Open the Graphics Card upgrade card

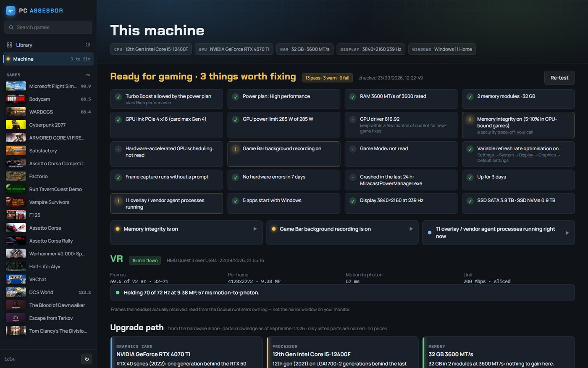(186, 352)
